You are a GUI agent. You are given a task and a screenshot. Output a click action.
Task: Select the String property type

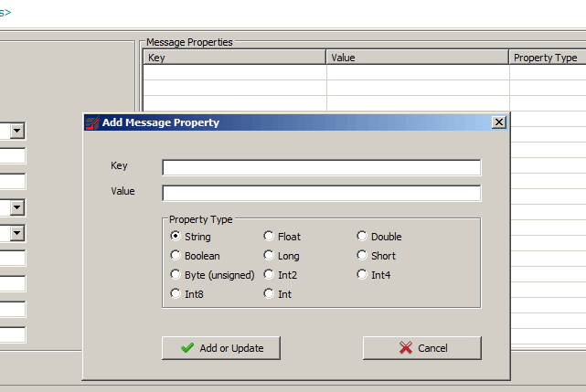(176, 237)
